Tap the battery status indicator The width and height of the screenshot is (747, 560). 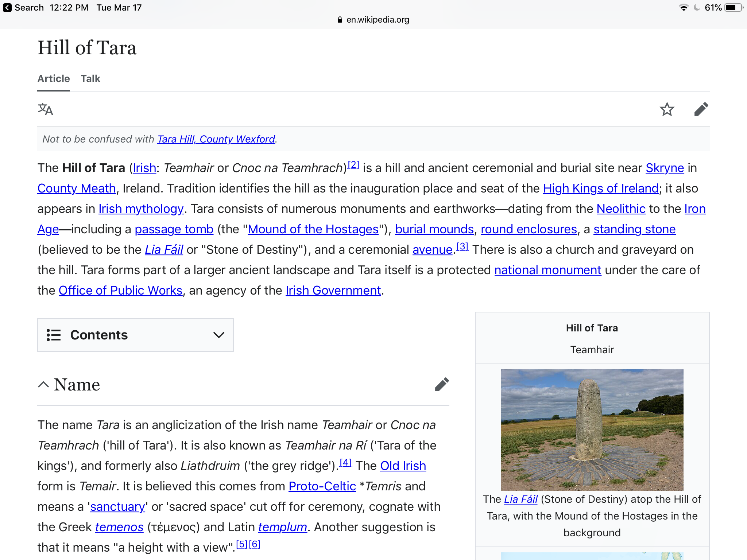pos(733,8)
